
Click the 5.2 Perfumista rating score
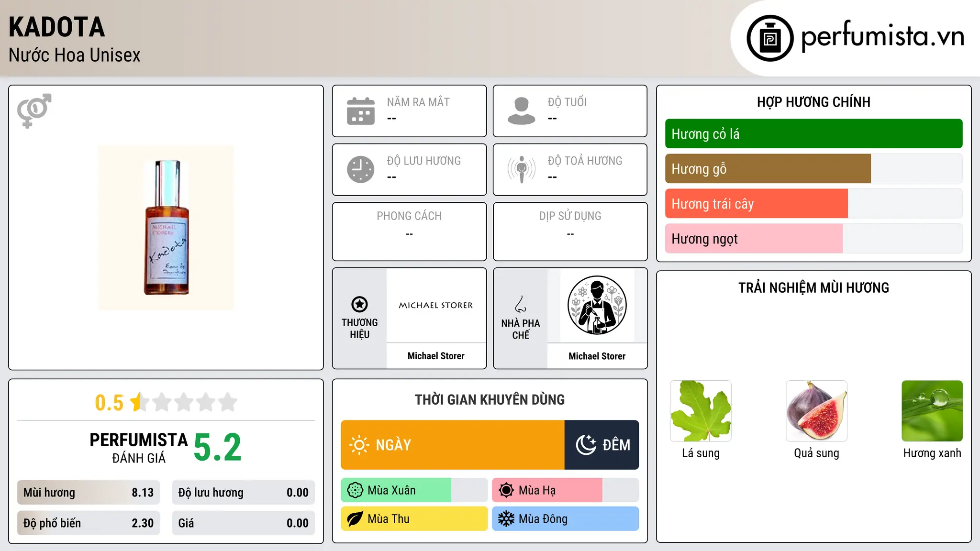(218, 448)
